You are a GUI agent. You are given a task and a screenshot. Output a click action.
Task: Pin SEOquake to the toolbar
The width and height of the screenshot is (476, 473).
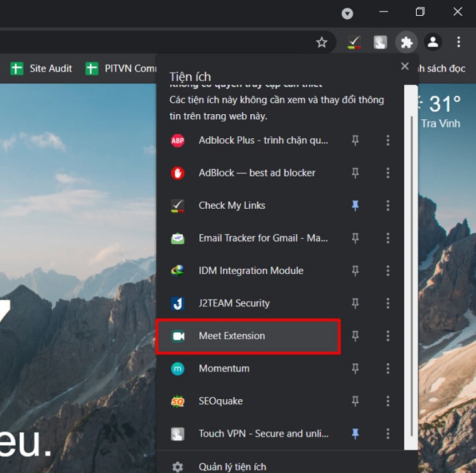[355, 401]
